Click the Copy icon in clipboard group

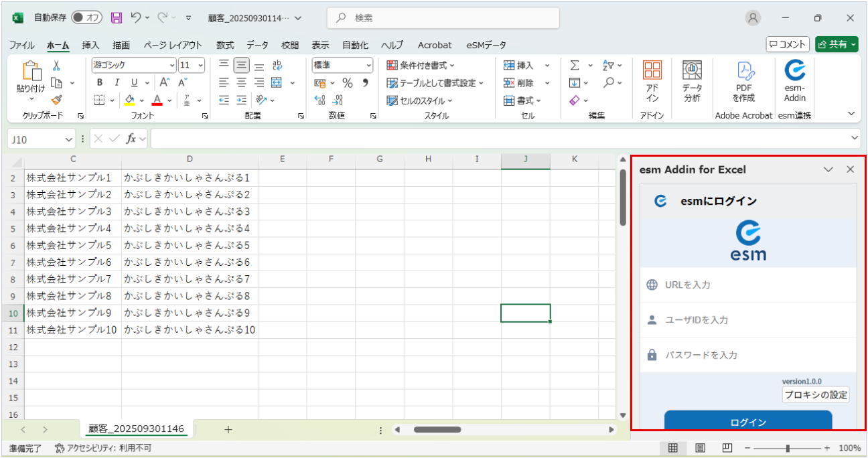57,83
